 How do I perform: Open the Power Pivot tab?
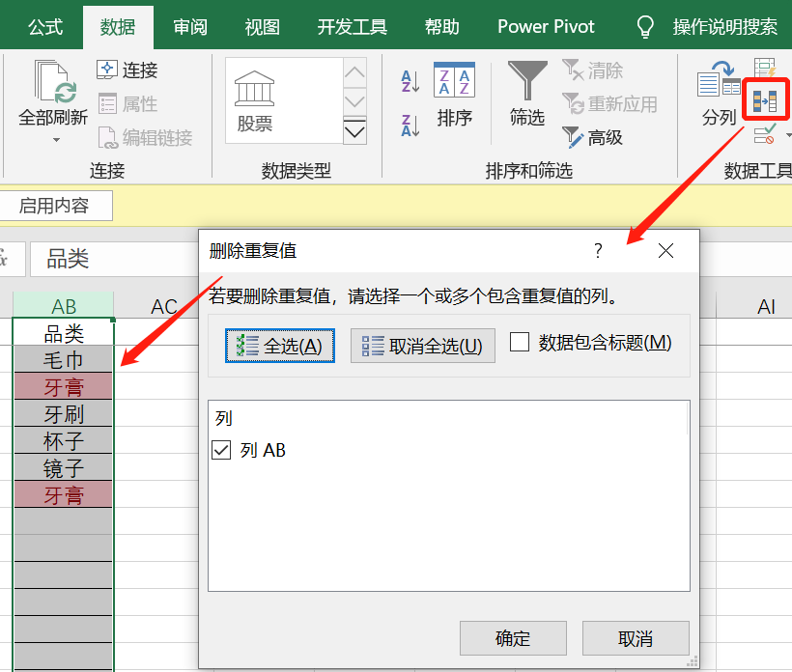click(x=546, y=27)
